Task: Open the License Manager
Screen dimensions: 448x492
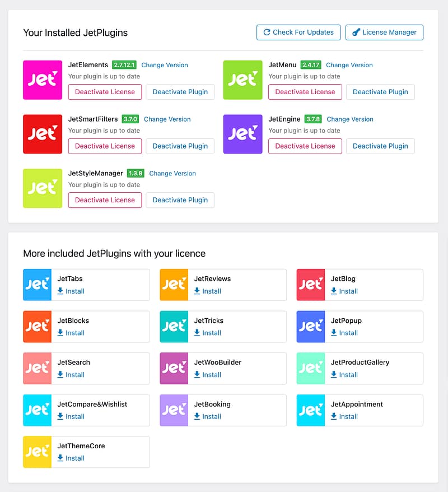Action: pyautogui.click(x=384, y=33)
